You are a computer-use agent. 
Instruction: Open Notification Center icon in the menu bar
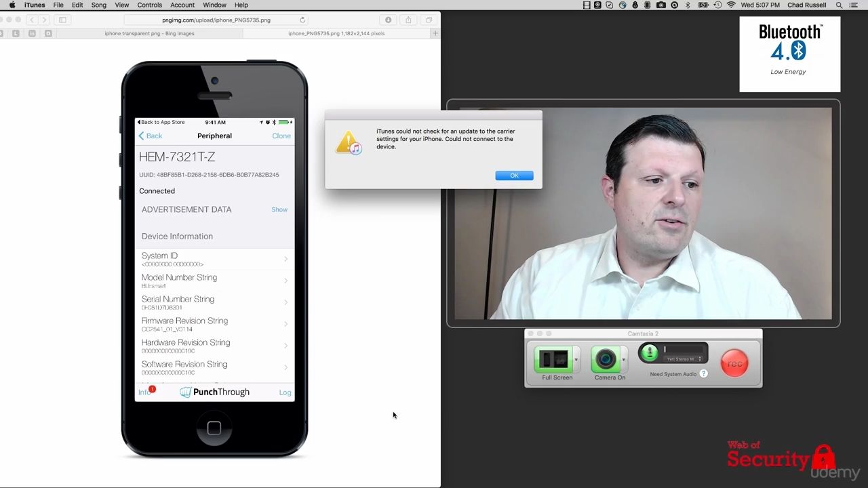pyautogui.click(x=854, y=5)
